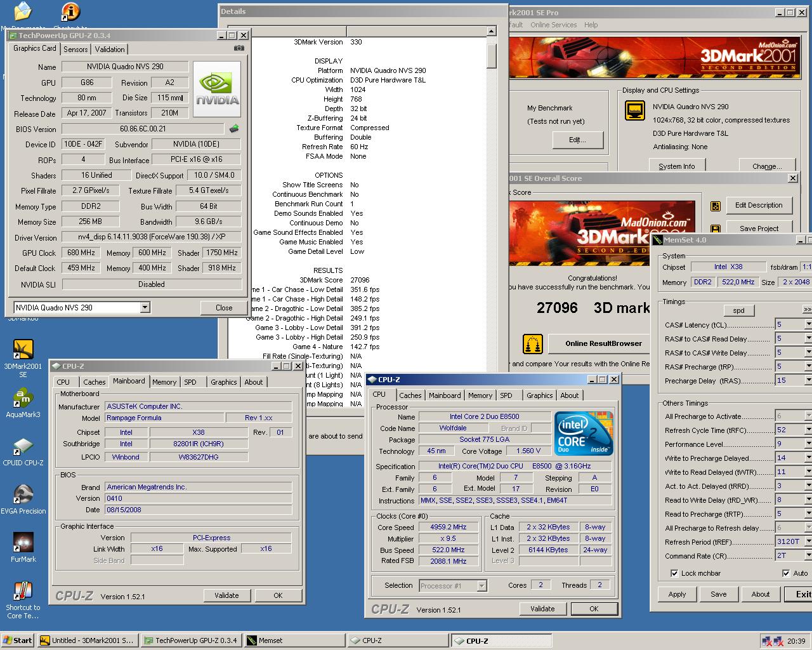Click the Save Project floppy disk icon
Image resolution: width=812 pixels, height=650 pixels.
click(716, 229)
